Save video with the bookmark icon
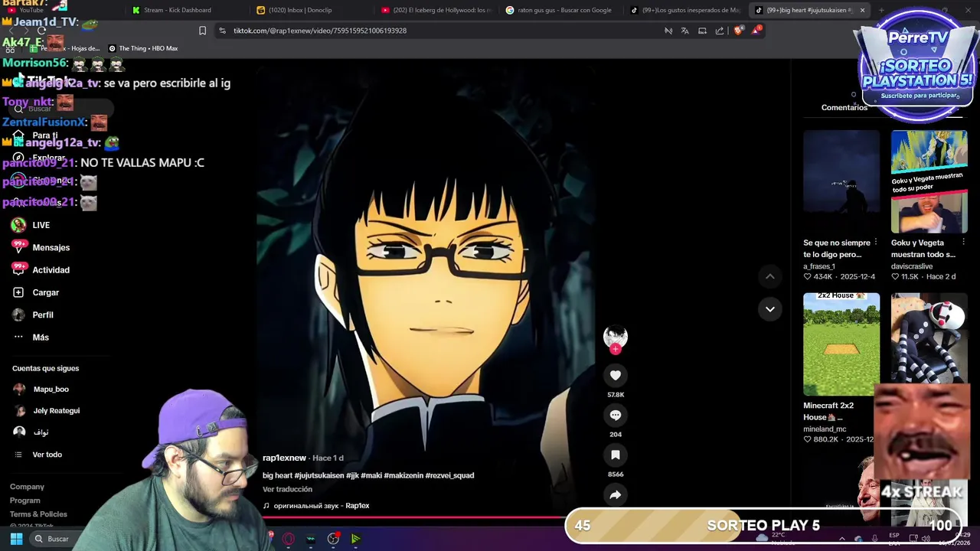980x551 pixels. coord(616,455)
